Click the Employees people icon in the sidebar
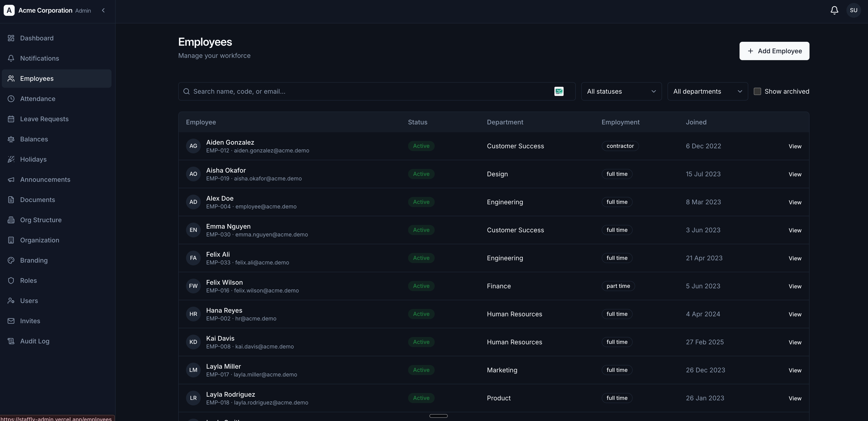The height and width of the screenshot is (421, 868). click(x=11, y=79)
